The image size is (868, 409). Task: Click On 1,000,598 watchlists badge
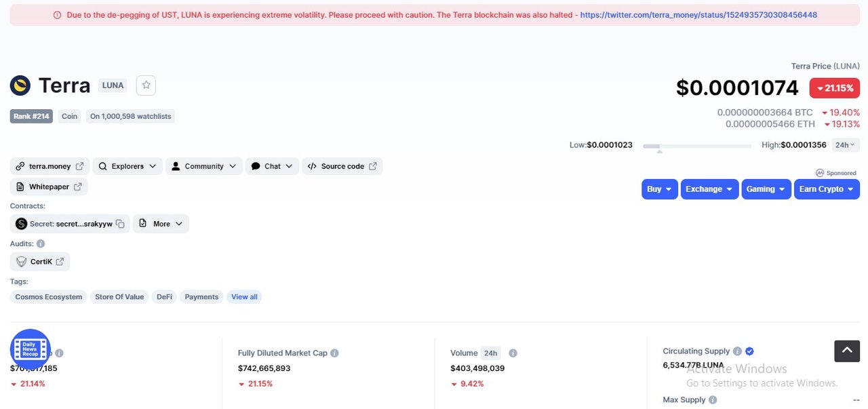(131, 117)
